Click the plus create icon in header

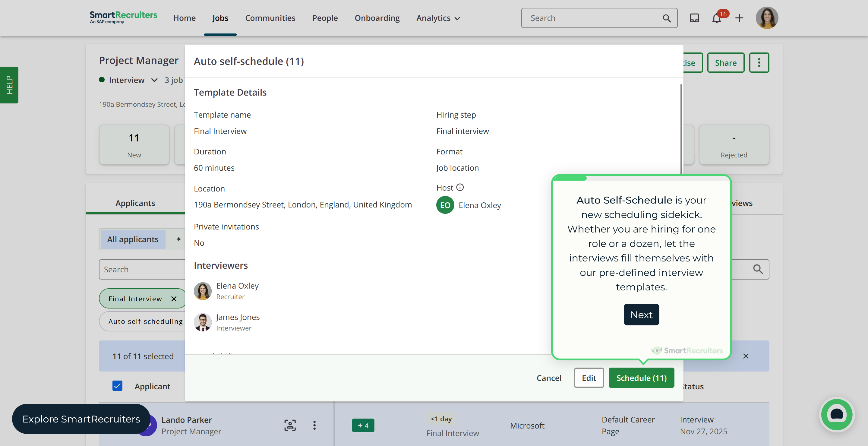click(x=739, y=18)
